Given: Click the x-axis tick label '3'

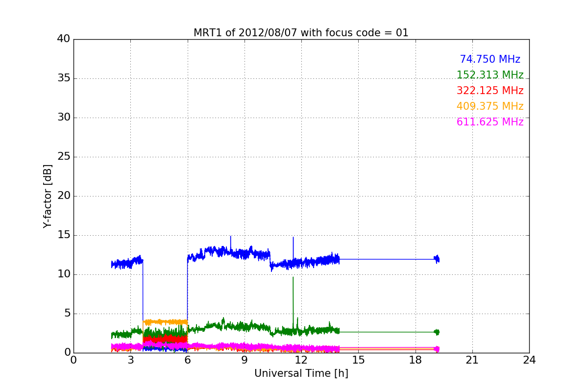Looking at the screenshot, I should coord(130,360).
